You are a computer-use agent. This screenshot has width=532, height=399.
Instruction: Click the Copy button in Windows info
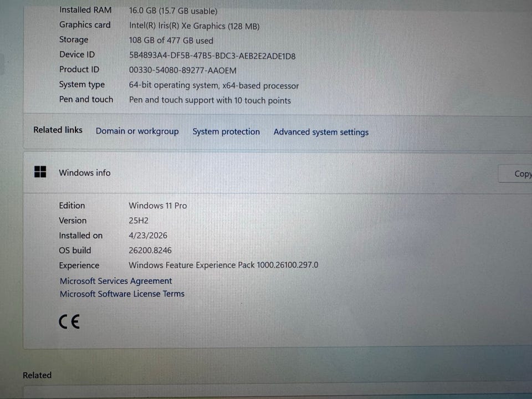click(x=515, y=173)
